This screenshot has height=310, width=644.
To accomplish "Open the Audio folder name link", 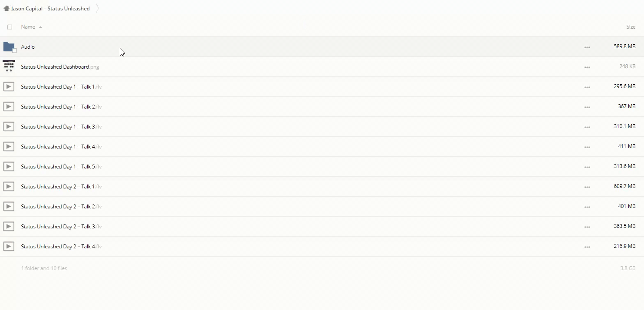I will pos(28,47).
